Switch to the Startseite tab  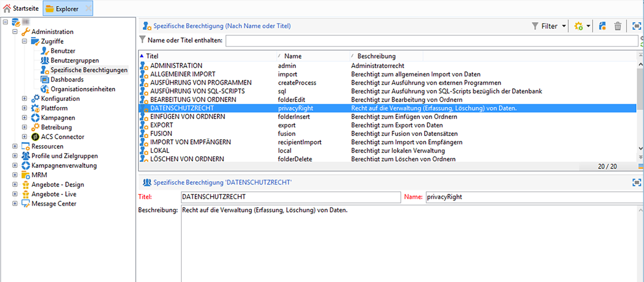click(21, 8)
